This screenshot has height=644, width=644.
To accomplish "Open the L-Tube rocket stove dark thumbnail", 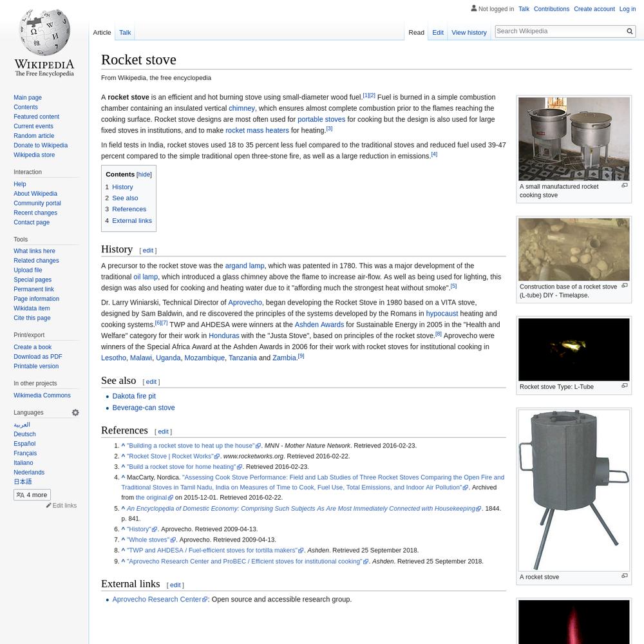I will pyautogui.click(x=574, y=350).
